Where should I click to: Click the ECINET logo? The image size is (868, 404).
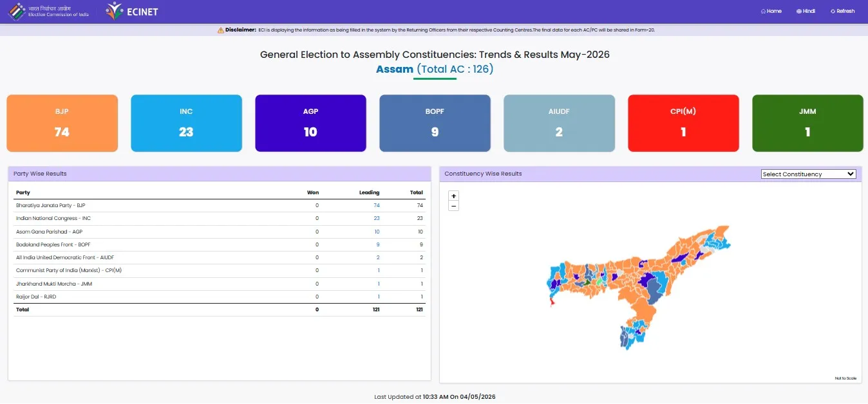(x=132, y=11)
